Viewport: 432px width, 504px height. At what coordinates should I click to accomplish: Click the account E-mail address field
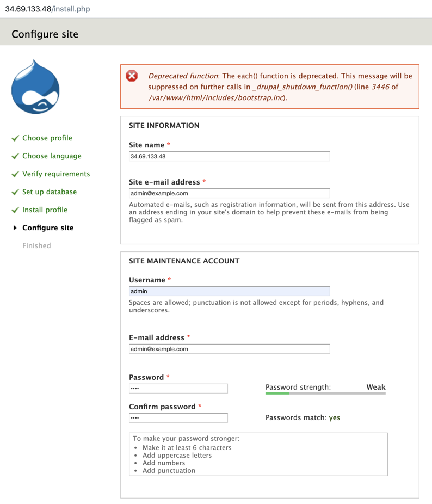[x=229, y=349]
